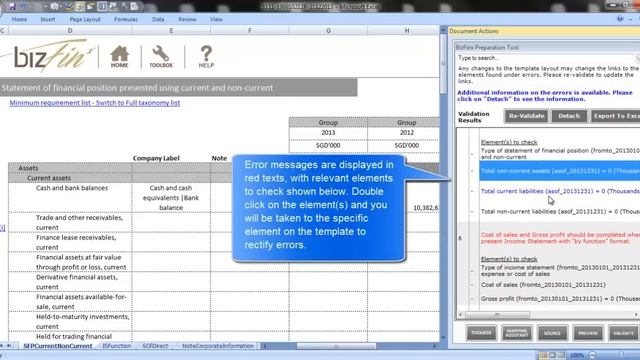Switch to Page Break Preview in status bar
Screen dimensions: 640x360
click(562, 355)
